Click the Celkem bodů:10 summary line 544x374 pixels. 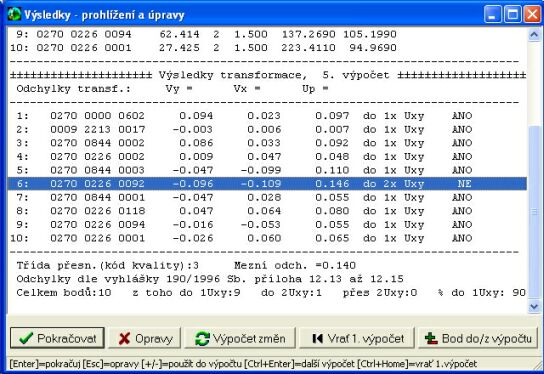pyautogui.click(x=271, y=292)
